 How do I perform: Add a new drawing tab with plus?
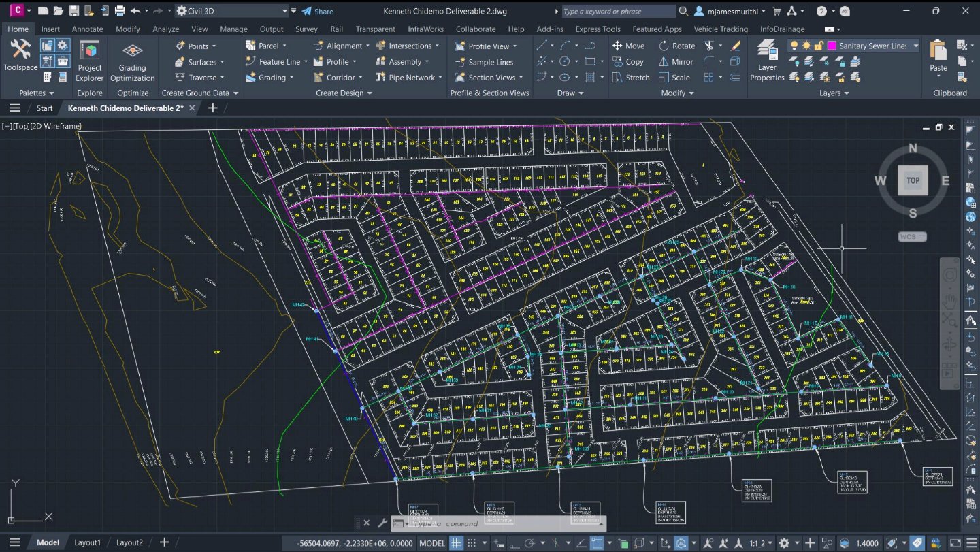[x=212, y=108]
